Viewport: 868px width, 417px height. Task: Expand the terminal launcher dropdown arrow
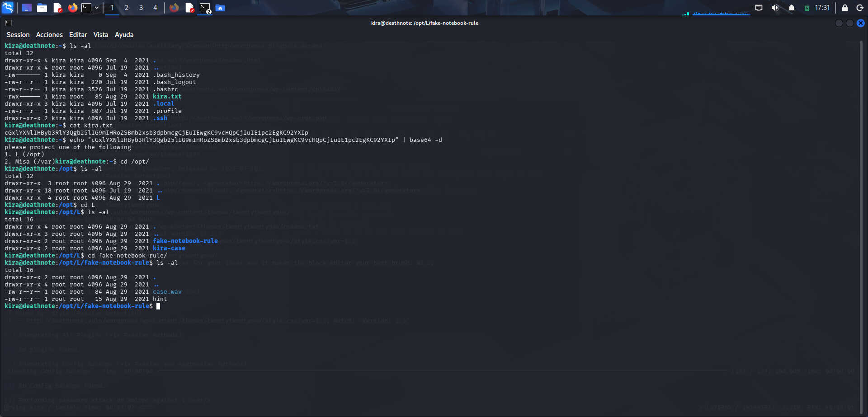click(x=97, y=8)
